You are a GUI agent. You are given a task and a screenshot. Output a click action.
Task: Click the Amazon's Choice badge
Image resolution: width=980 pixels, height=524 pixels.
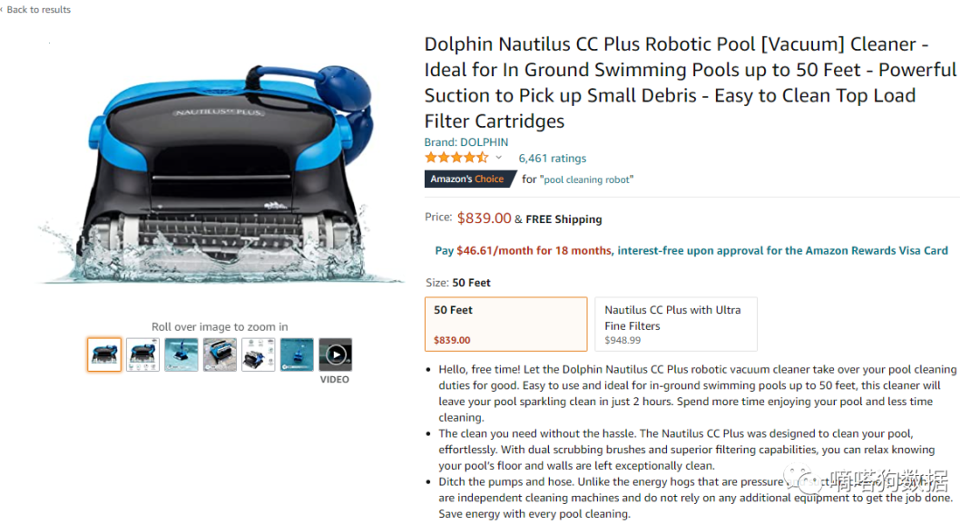[470, 180]
